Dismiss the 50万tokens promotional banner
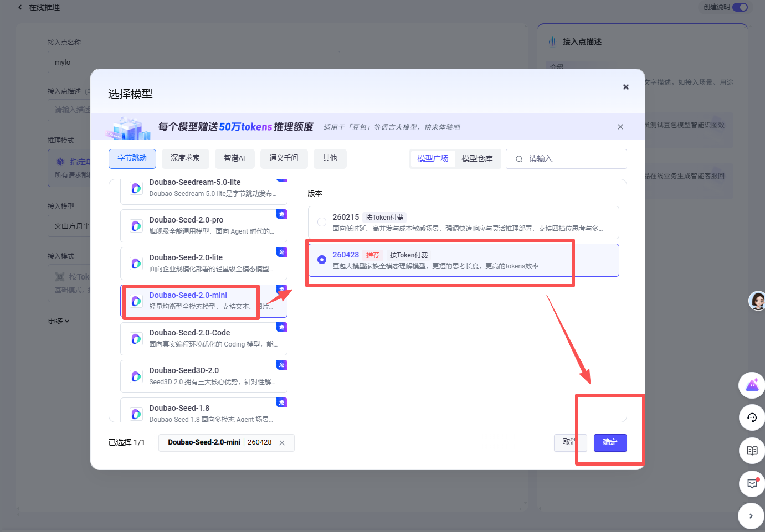 click(620, 127)
